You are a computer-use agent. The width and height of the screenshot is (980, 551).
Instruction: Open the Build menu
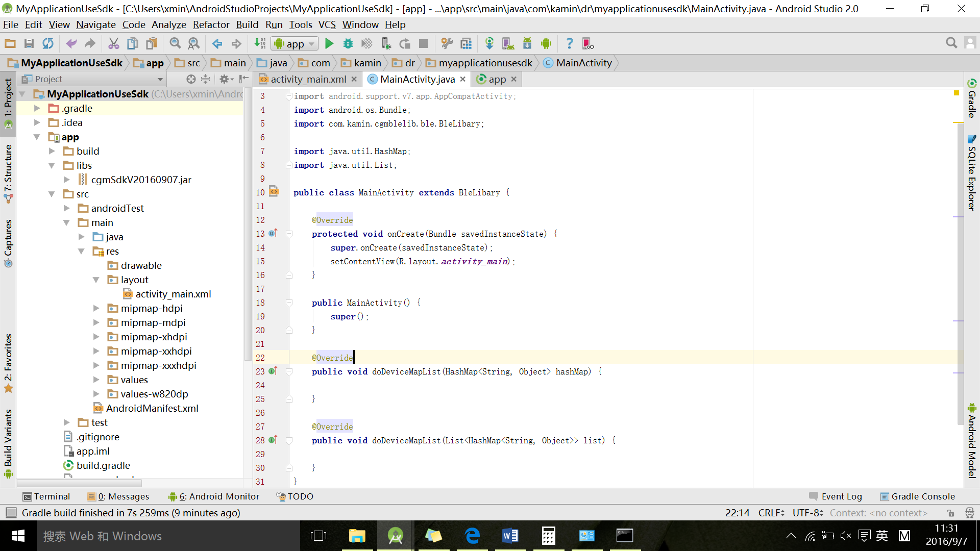247,24
